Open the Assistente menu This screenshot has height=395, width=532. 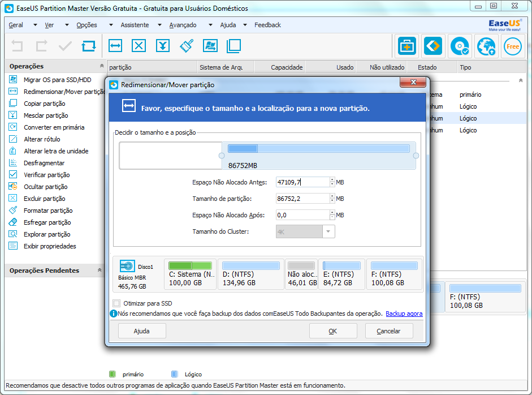135,25
